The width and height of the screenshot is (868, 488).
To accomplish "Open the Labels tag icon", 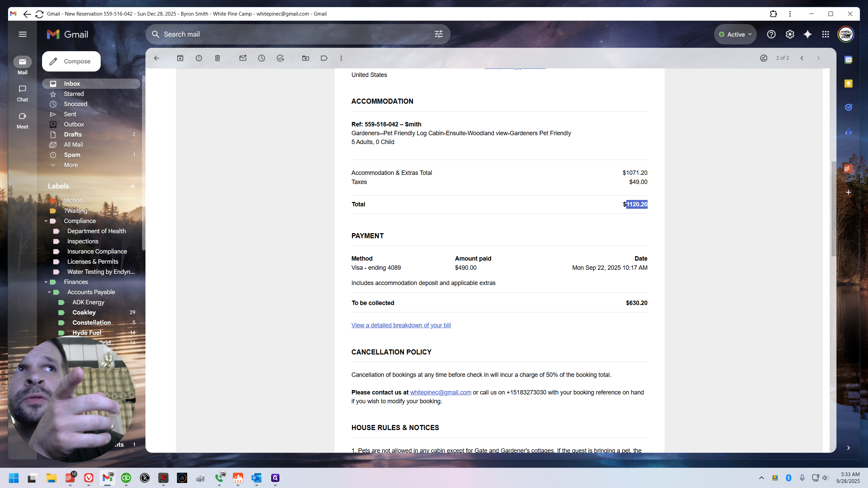I will (x=324, y=58).
